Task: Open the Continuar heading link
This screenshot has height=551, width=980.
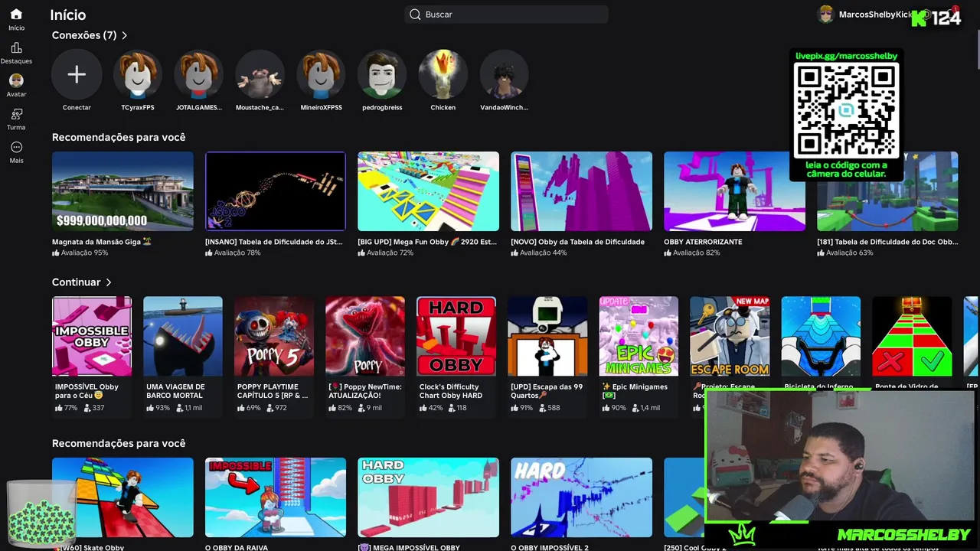Action: pos(76,282)
